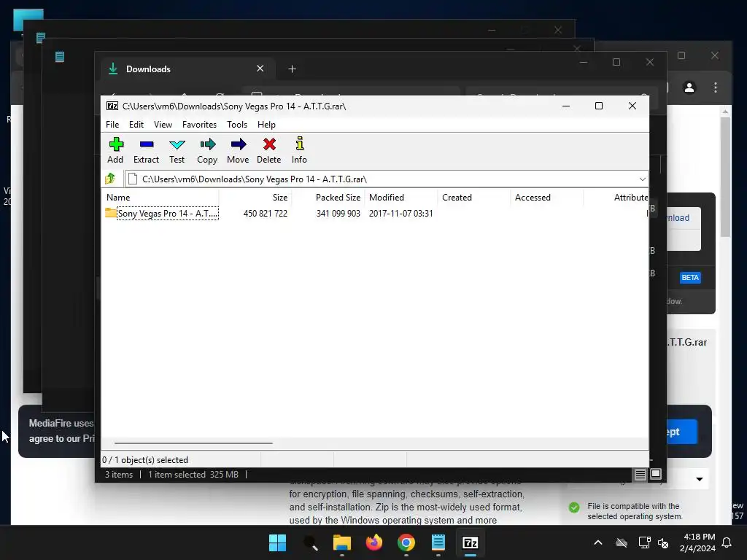Click the '0 / 1 object(s) selected' status text

[145, 460]
